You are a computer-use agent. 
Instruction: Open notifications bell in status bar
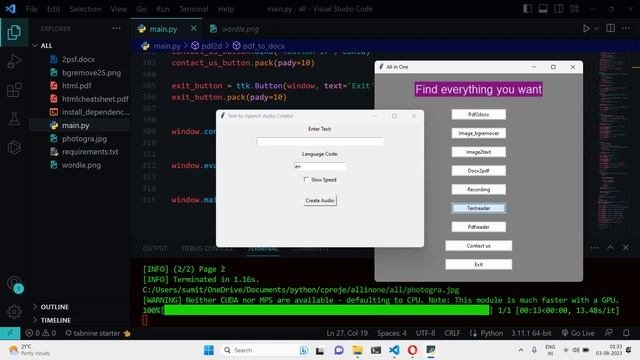click(626, 333)
